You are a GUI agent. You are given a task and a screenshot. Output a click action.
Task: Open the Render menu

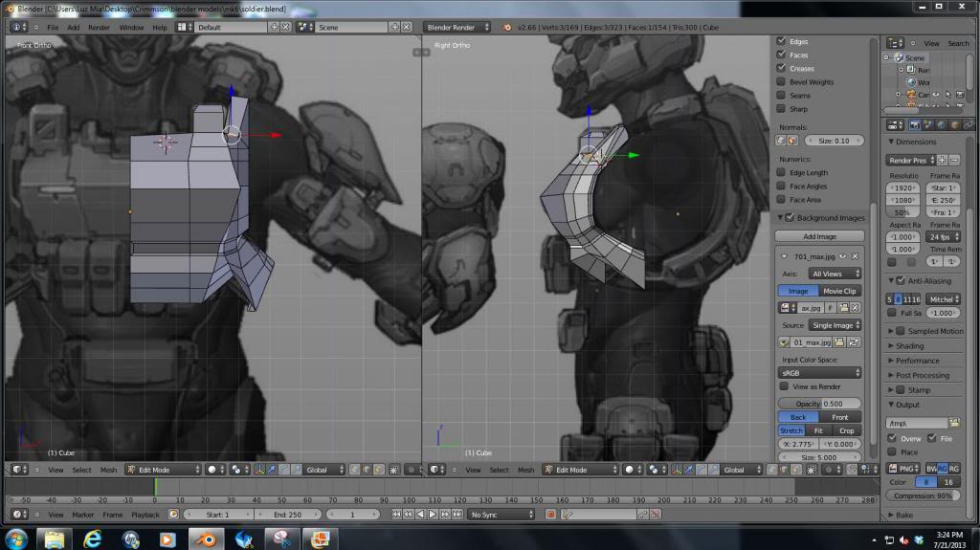tap(99, 28)
